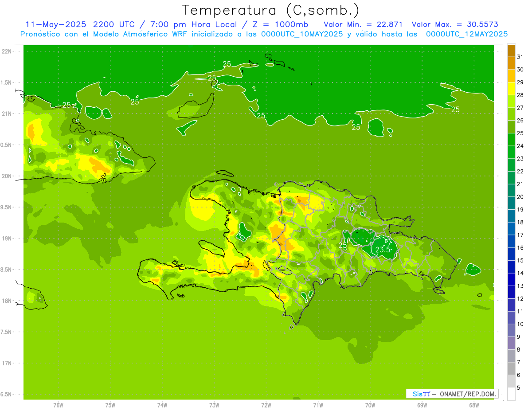Pick the colorbar swatch between 25 and 26
The image size is (532, 411).
tap(511, 127)
